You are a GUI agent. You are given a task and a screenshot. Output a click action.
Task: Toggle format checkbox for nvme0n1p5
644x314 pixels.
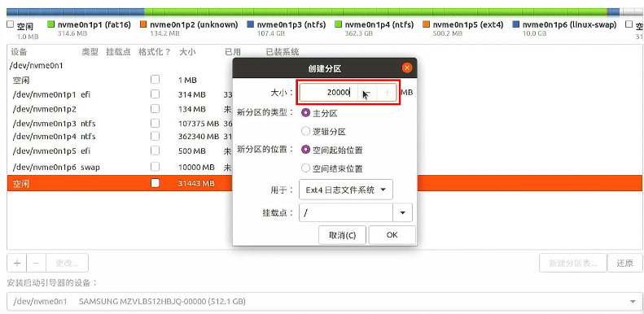[155, 151]
